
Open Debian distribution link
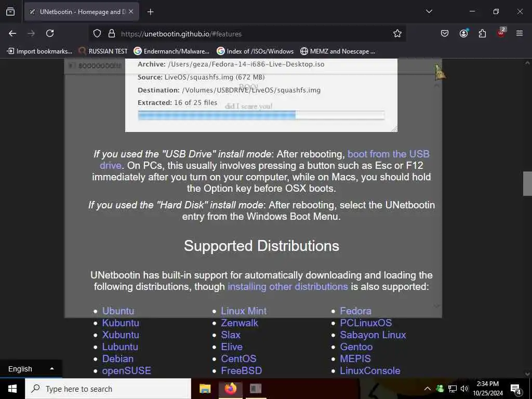pos(118,358)
